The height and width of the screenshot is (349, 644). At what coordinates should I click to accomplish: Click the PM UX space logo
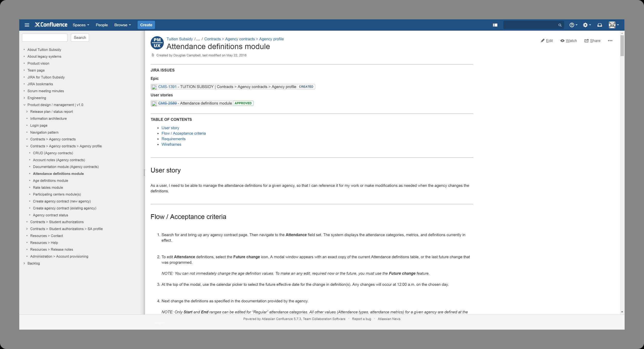(157, 43)
